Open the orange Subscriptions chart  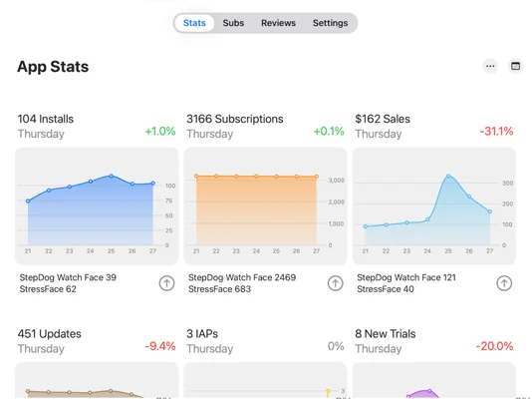tap(265, 205)
